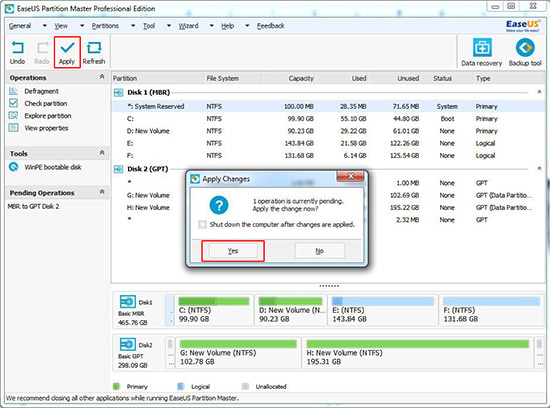Select the H: New Volume table row

click(x=328, y=207)
